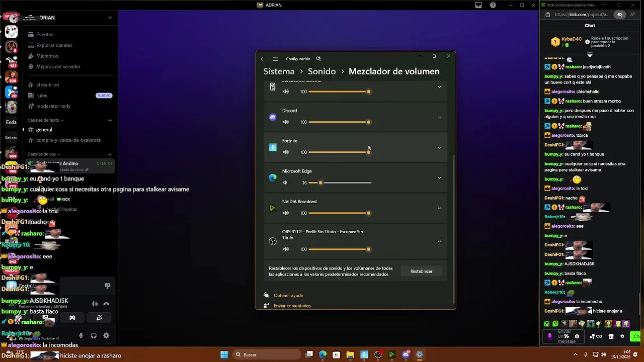Mute the OBS 31.1.2 speaker icon
The height and width of the screenshot is (362, 644).
pyautogui.click(x=286, y=249)
